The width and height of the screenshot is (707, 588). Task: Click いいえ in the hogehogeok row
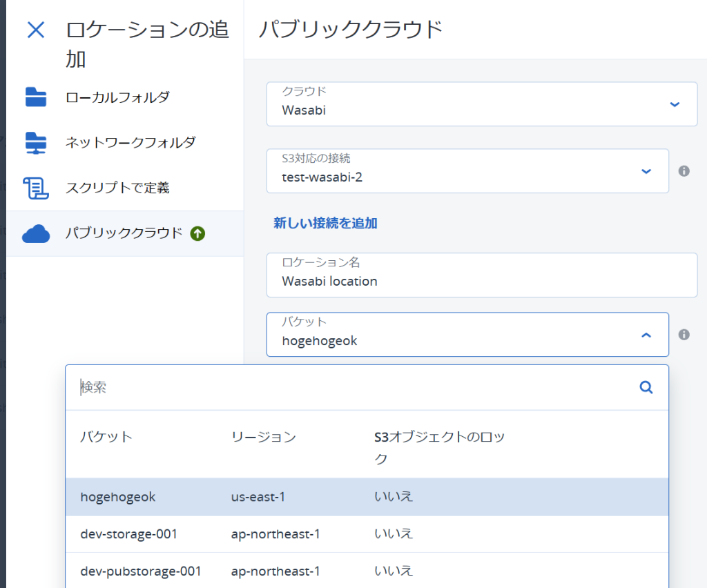[393, 496]
